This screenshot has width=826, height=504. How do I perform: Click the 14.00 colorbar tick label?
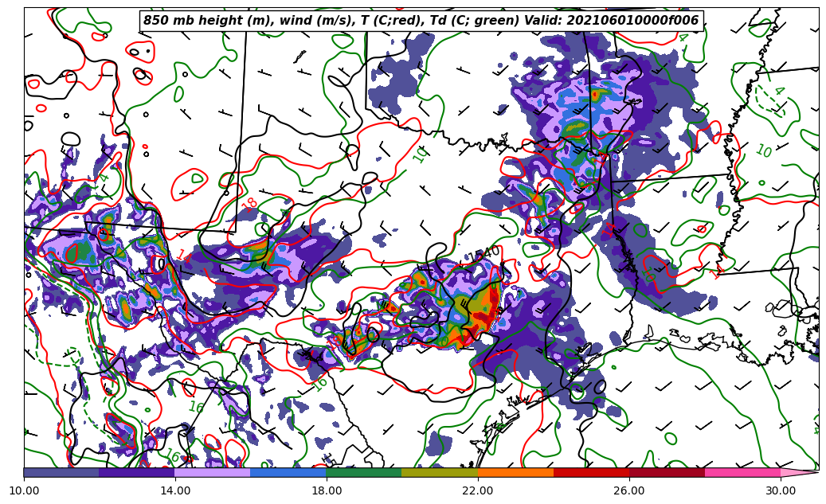click(175, 491)
